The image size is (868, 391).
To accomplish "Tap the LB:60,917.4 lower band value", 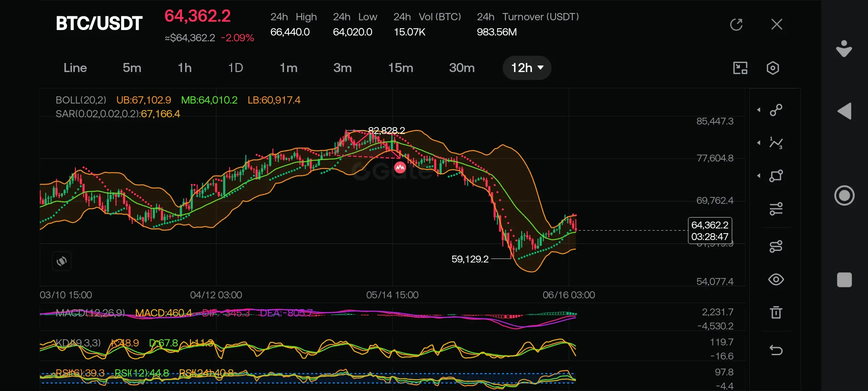I will coord(274,100).
